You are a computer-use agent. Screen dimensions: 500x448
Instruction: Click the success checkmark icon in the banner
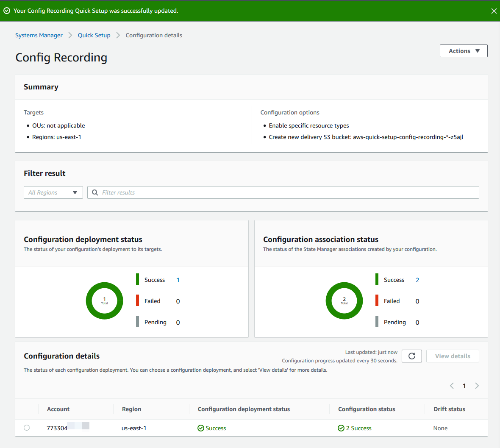coord(7,11)
